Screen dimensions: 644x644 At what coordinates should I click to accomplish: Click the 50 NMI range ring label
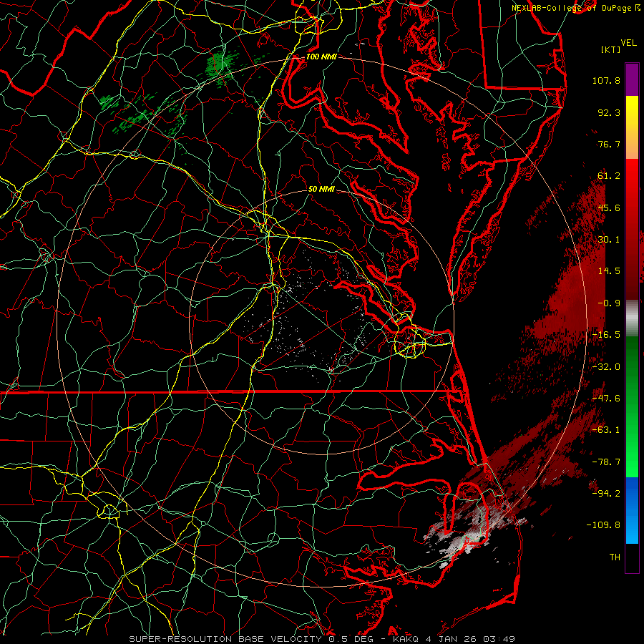(321, 189)
